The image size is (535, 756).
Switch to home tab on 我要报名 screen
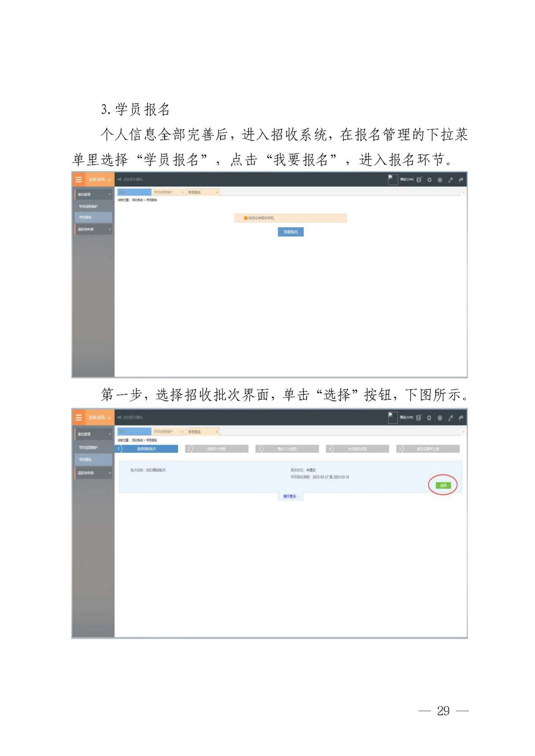coord(134,192)
